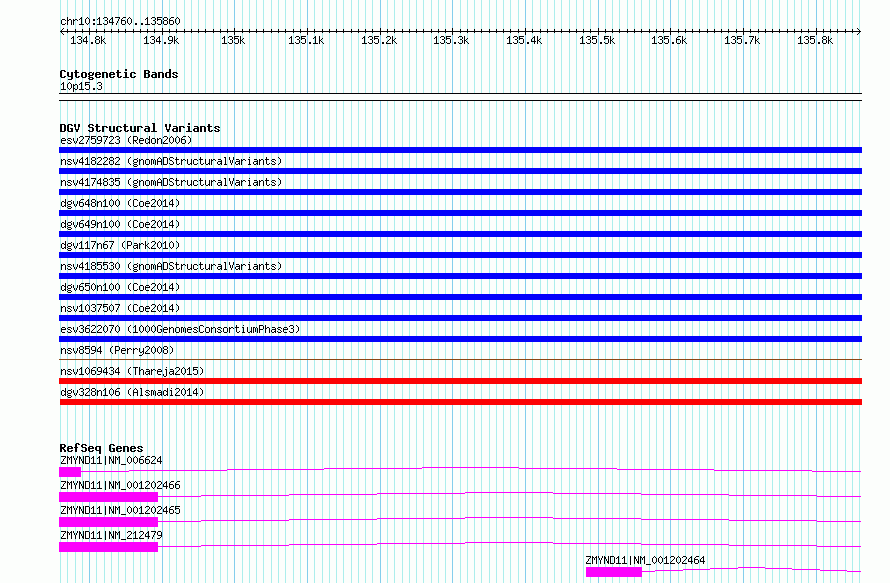Click the thin brown line under nsv8594
The image size is (890, 583).
pos(460,359)
